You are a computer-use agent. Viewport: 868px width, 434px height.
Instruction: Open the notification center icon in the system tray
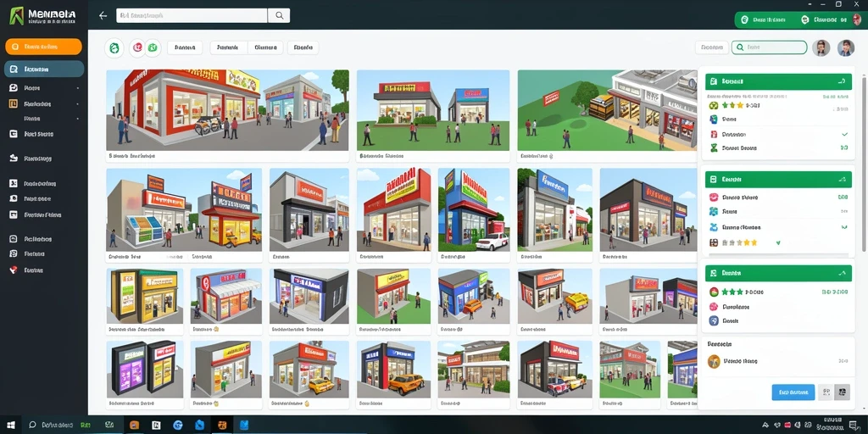[x=856, y=426]
